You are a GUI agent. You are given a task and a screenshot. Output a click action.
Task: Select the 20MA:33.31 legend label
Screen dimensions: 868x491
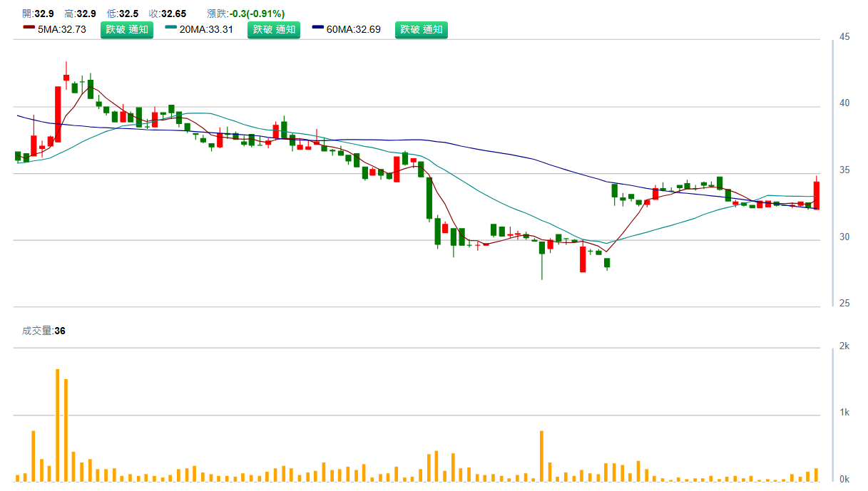(x=207, y=30)
